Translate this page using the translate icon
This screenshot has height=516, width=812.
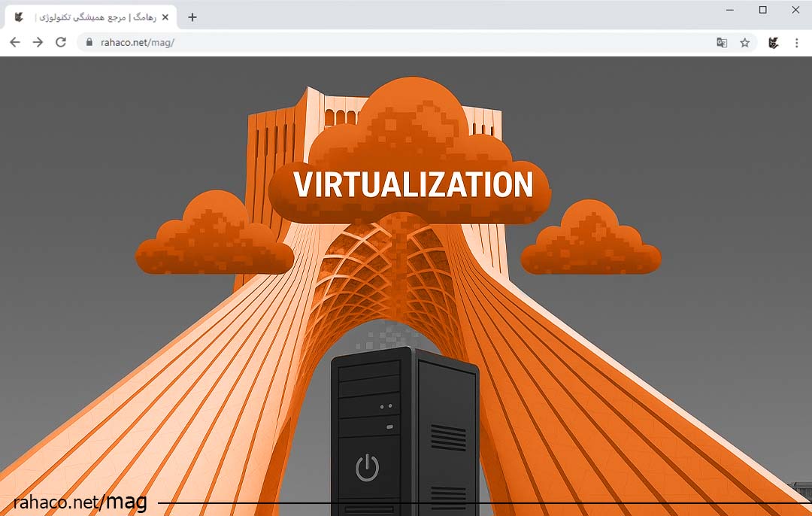tap(721, 43)
